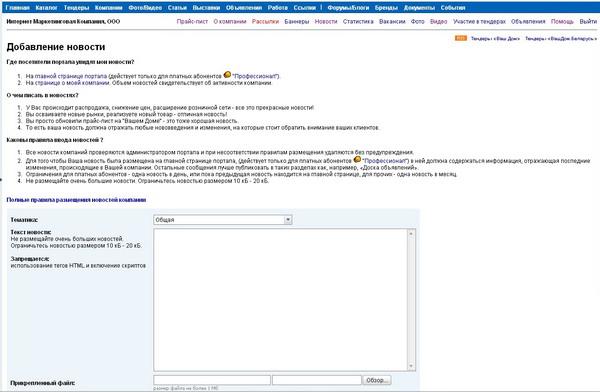Open the Рассылки link

point(265,21)
